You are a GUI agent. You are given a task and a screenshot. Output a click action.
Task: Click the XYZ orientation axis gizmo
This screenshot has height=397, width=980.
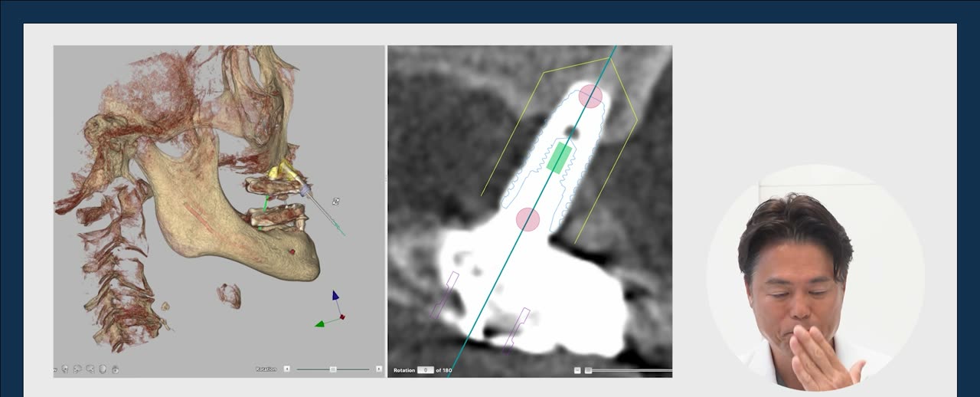331,310
